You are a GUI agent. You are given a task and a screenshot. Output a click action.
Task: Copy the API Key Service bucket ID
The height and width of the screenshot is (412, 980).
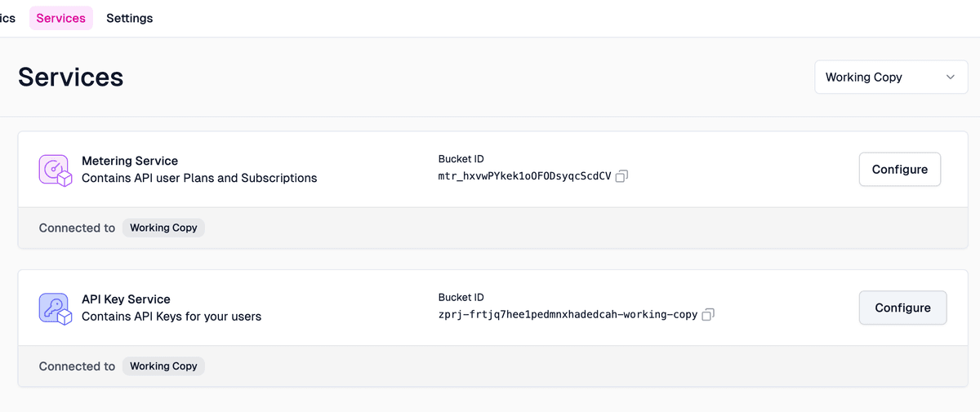click(708, 315)
